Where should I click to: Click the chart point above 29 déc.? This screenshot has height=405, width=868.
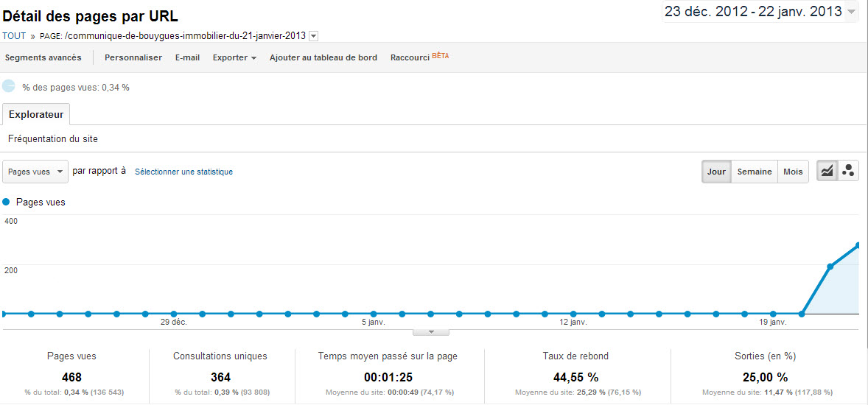coord(174,314)
